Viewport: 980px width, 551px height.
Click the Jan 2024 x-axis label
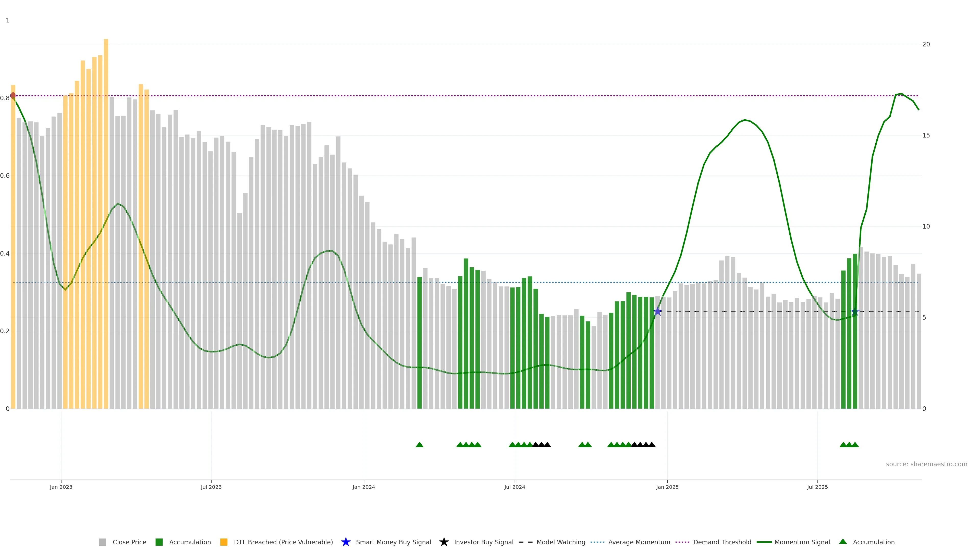click(x=364, y=487)
